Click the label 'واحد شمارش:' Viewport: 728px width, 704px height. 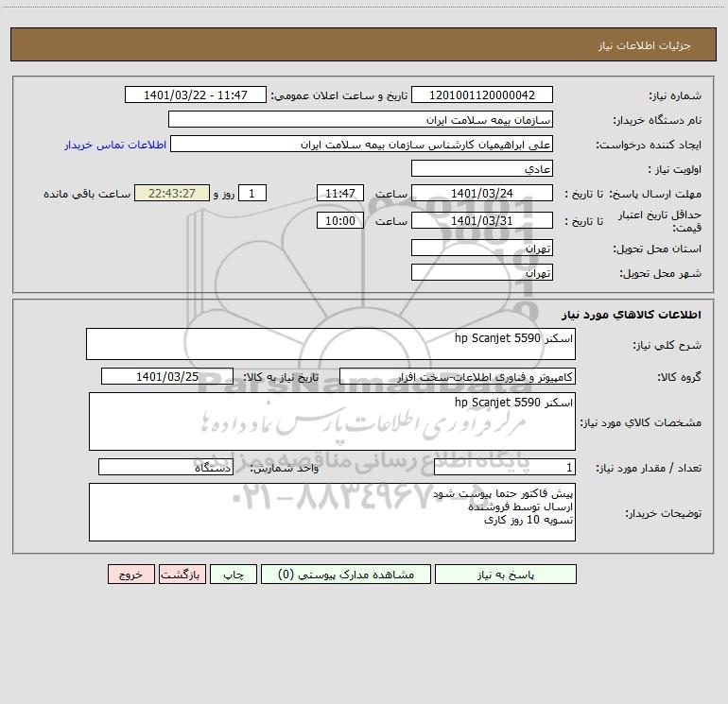click(x=285, y=469)
